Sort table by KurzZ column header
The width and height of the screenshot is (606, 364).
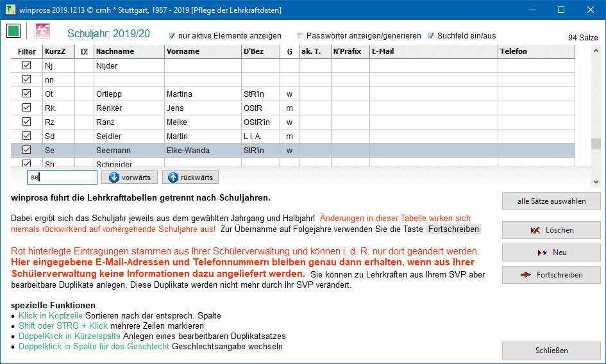click(58, 51)
